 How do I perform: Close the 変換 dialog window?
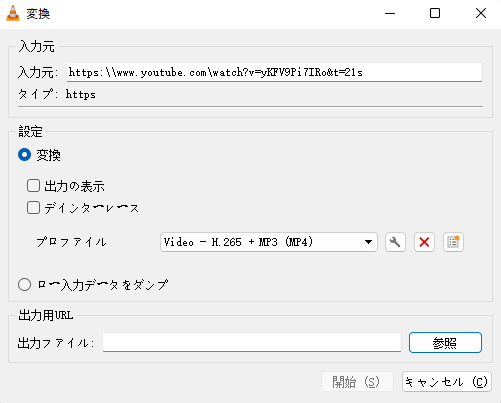(481, 13)
